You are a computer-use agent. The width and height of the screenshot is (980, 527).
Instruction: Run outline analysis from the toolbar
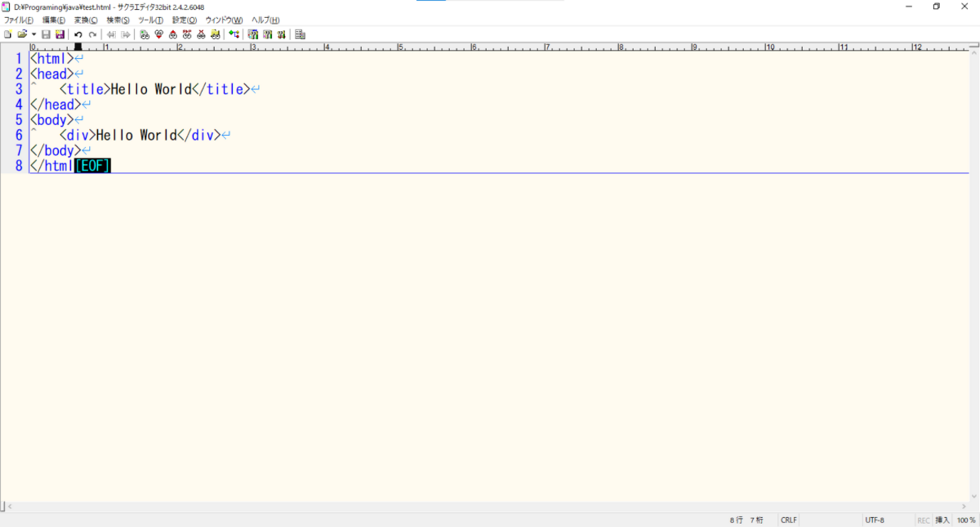tap(234, 35)
